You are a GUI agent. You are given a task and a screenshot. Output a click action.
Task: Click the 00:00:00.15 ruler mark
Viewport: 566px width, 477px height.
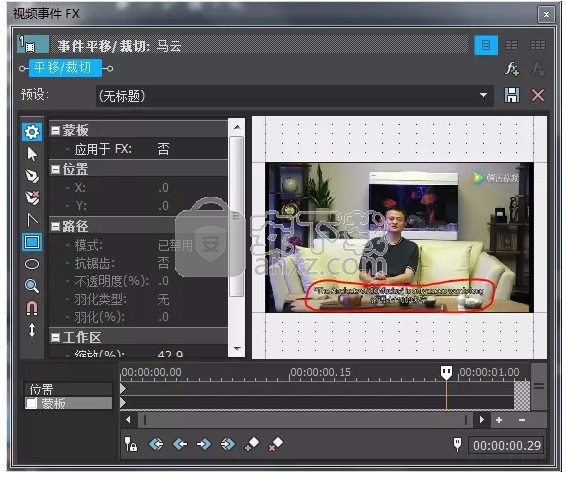[x=321, y=372]
